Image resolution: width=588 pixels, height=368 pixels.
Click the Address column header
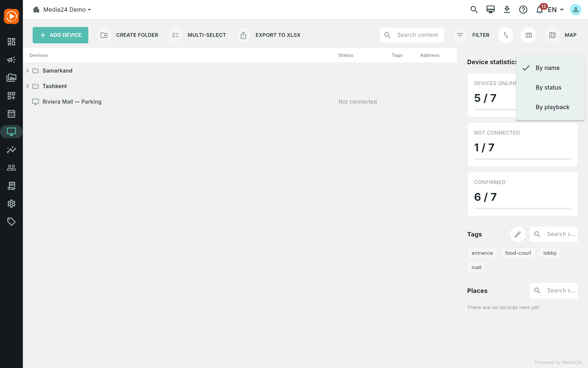[430, 55]
